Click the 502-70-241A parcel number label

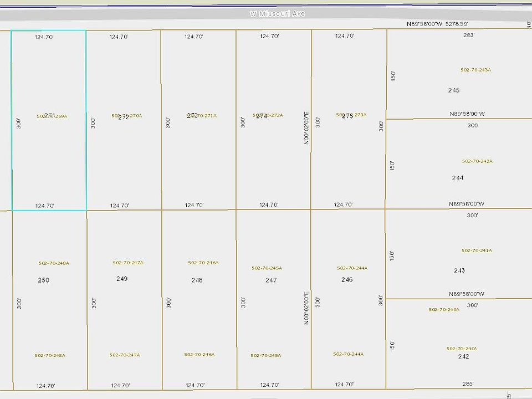[477, 250]
